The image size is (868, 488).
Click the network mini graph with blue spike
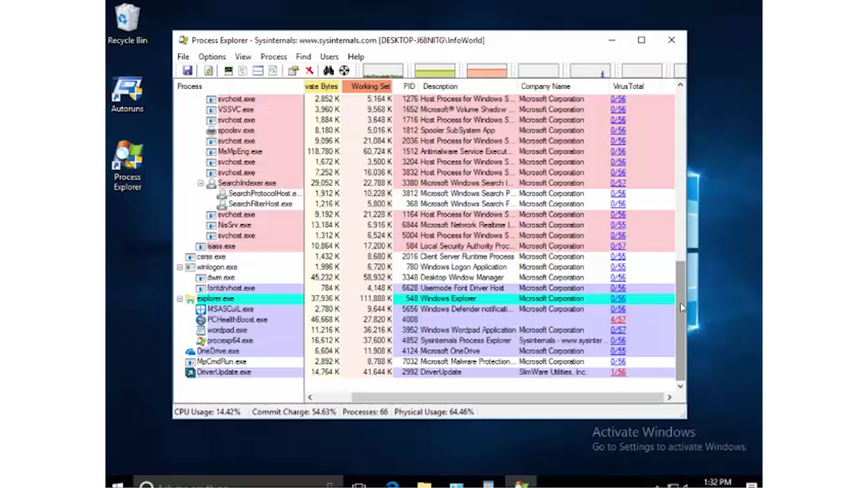[590, 70]
